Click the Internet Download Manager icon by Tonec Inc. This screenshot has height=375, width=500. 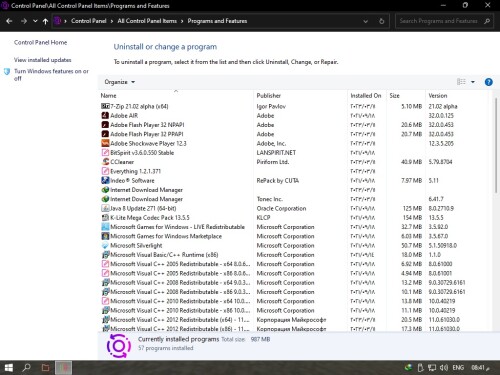click(x=105, y=199)
